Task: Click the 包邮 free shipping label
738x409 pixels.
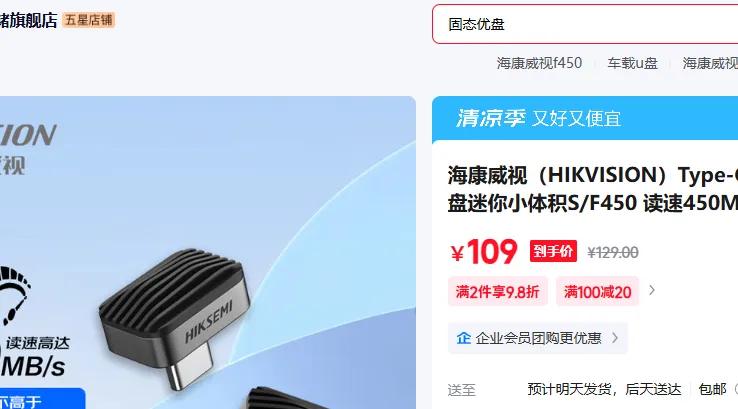Action: [712, 389]
